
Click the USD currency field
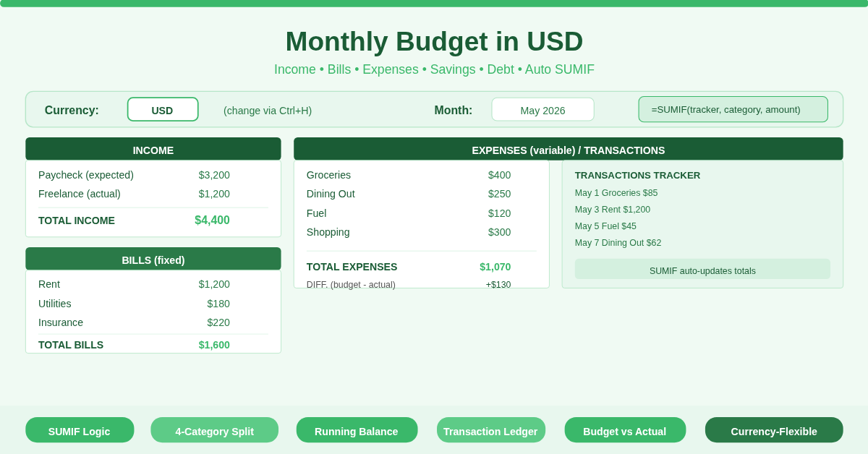click(163, 109)
